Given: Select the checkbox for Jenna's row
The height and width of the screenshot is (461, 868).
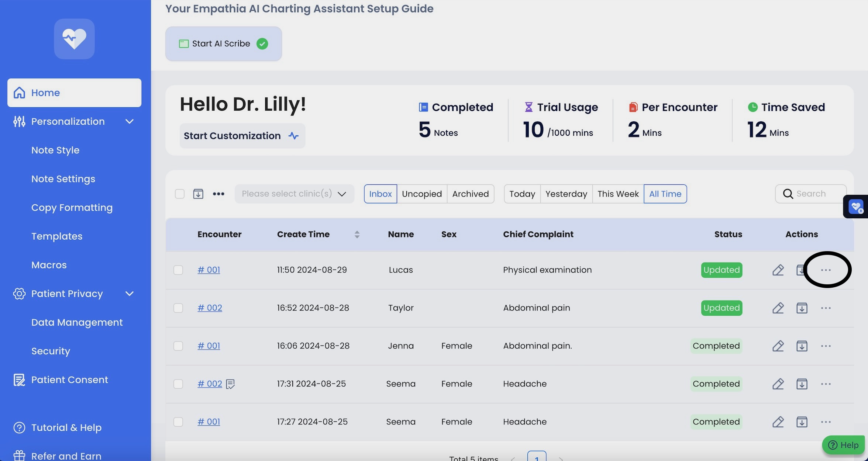Looking at the screenshot, I should (178, 346).
